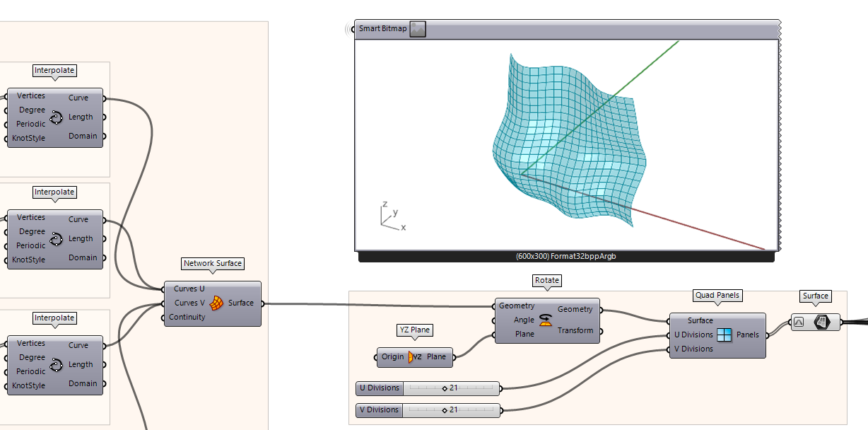
Task: Click the topmost Interpolate component's curve icon
Action: coord(57,117)
